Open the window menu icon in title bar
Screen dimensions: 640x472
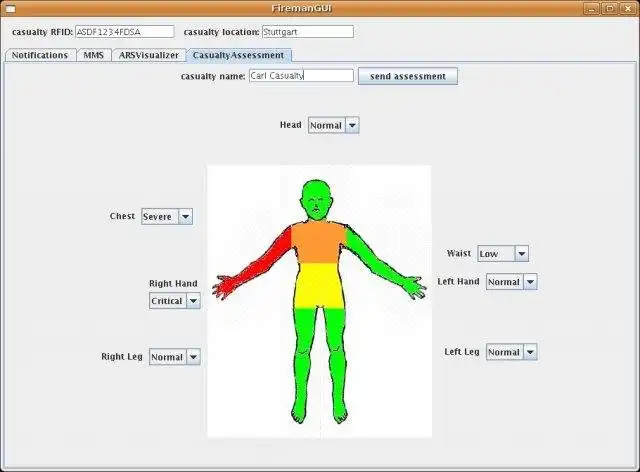click(x=9, y=8)
